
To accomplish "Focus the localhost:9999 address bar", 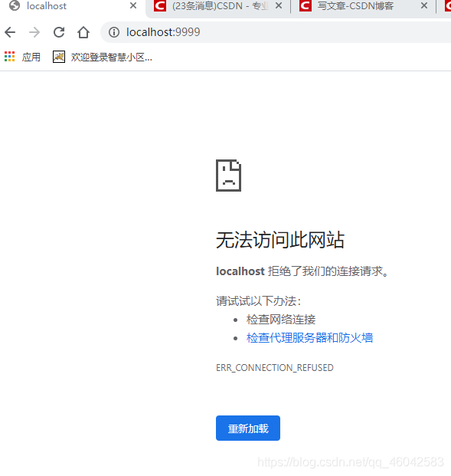I will [x=276, y=32].
